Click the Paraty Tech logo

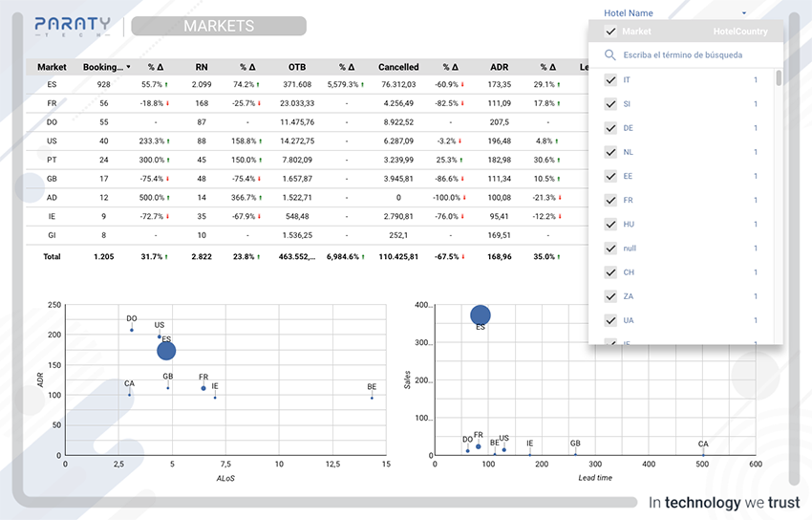73,26
